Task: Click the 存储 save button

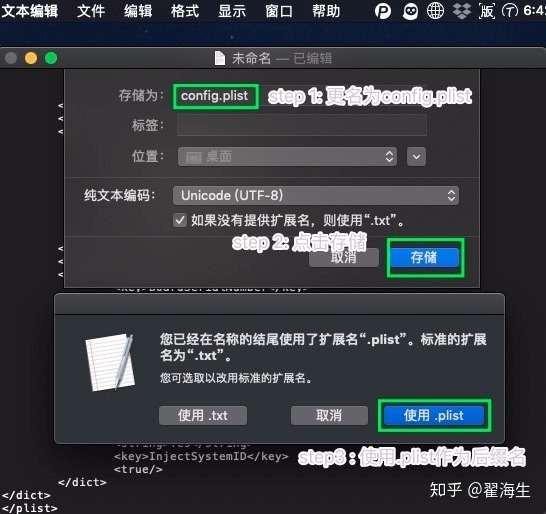Action: [x=424, y=258]
